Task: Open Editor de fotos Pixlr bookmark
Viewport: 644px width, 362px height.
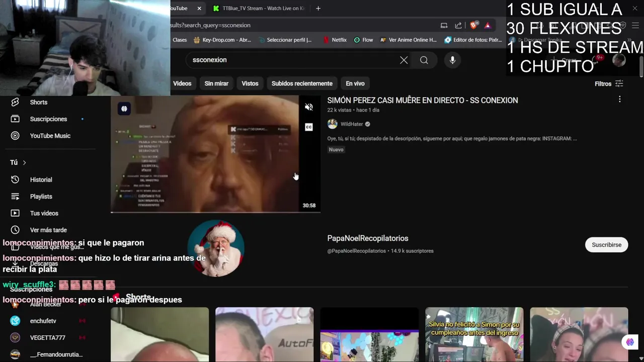Action: coord(473,40)
